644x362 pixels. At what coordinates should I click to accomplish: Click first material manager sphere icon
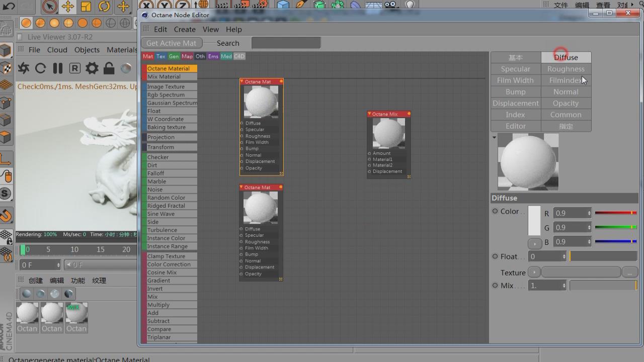(x=27, y=293)
